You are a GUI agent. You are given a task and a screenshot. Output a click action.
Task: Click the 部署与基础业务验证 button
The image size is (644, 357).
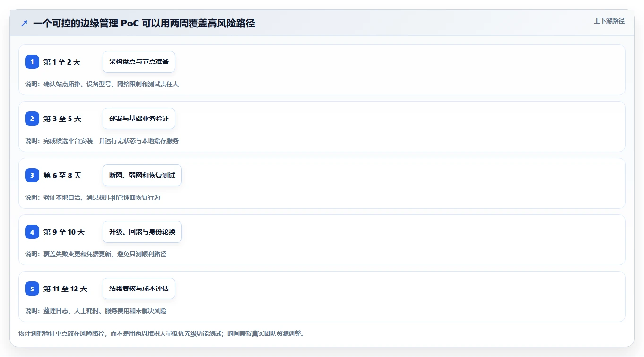[x=139, y=119]
